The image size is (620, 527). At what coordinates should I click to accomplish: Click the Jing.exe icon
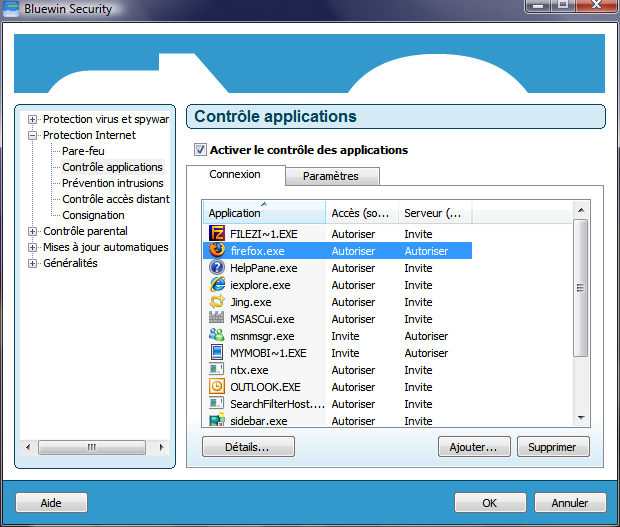217,301
